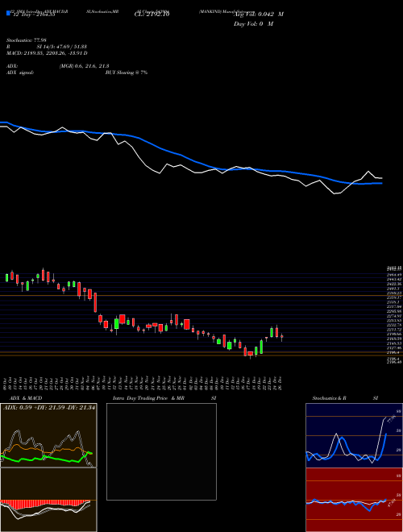Click the empty Intra Day Trading Price panel
This screenshot has height=532, width=403.
tap(161, 451)
